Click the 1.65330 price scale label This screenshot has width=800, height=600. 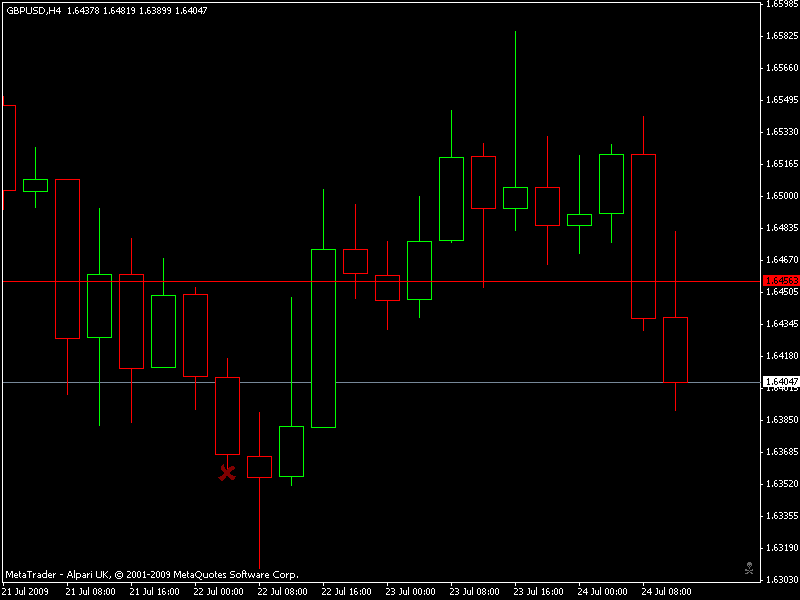(x=782, y=132)
